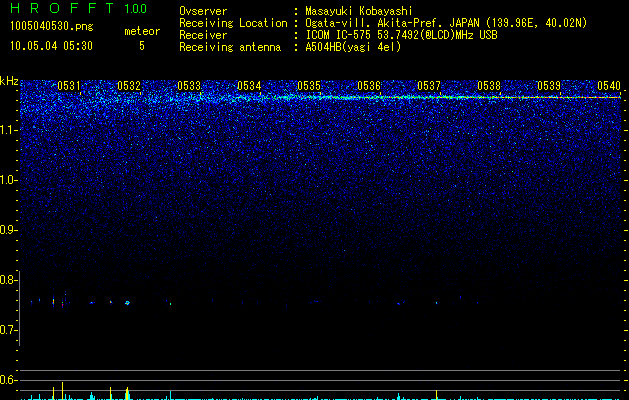The width and height of the screenshot is (629, 400).
Task: Click the meteor label
Action: pos(142,31)
